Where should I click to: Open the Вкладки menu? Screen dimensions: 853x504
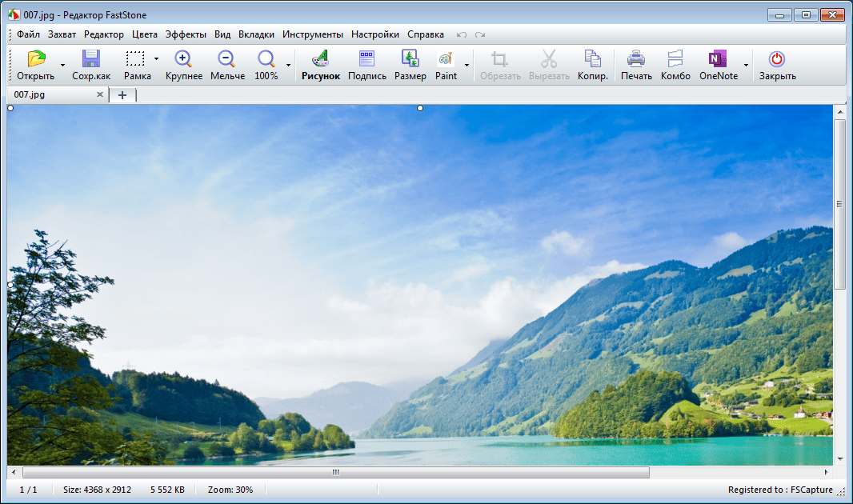click(x=256, y=34)
